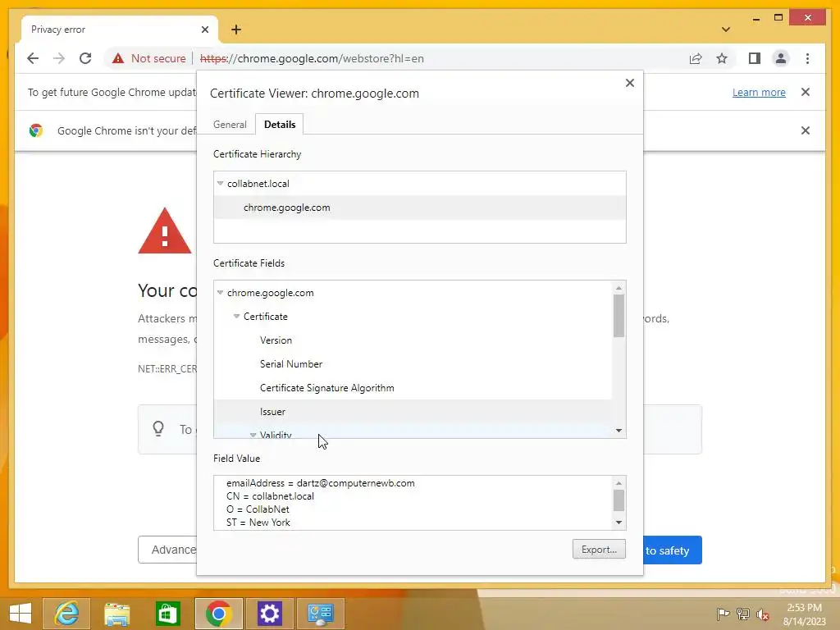Collapse the collabnet.local hierarchy node

[x=220, y=183]
